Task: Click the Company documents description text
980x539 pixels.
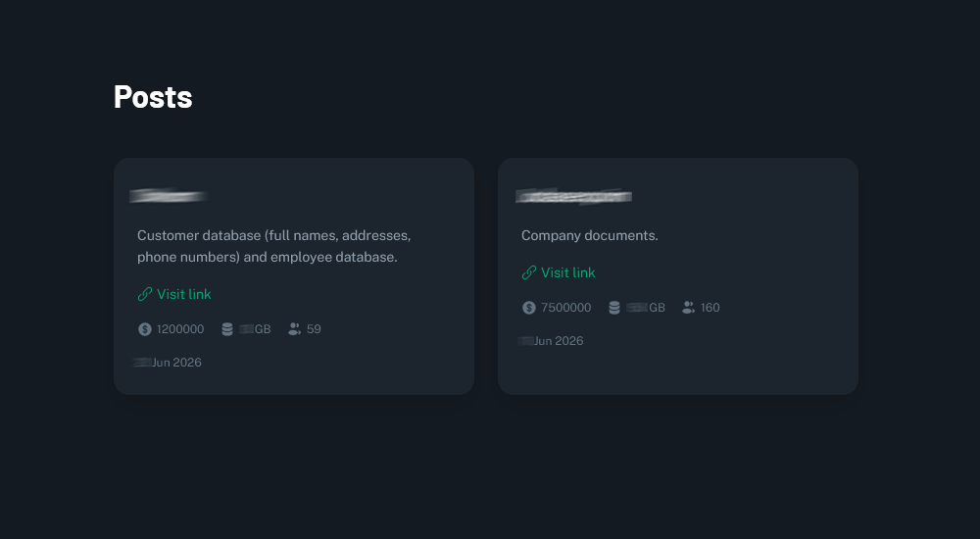Action: (x=589, y=236)
